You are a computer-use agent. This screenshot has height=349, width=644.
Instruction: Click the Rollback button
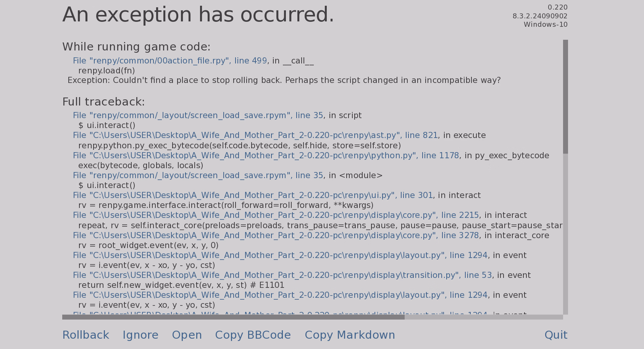point(86,335)
